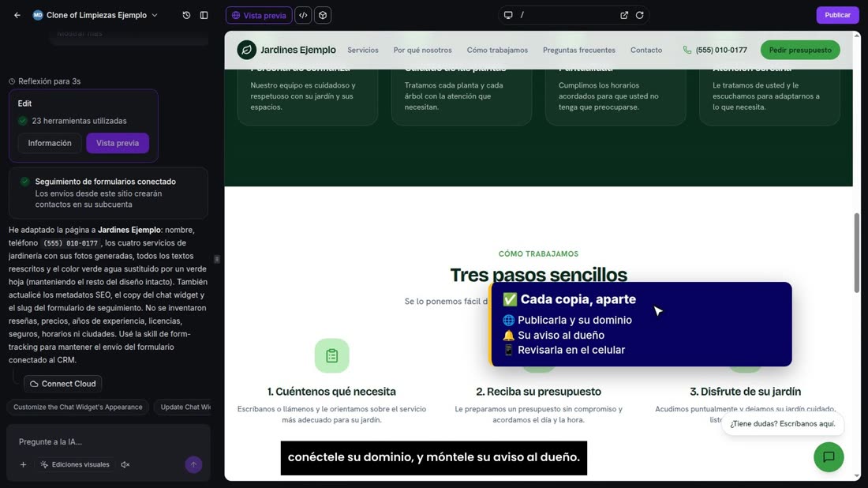Select the desktop device preview icon
868x488 pixels.
pyautogui.click(x=508, y=15)
